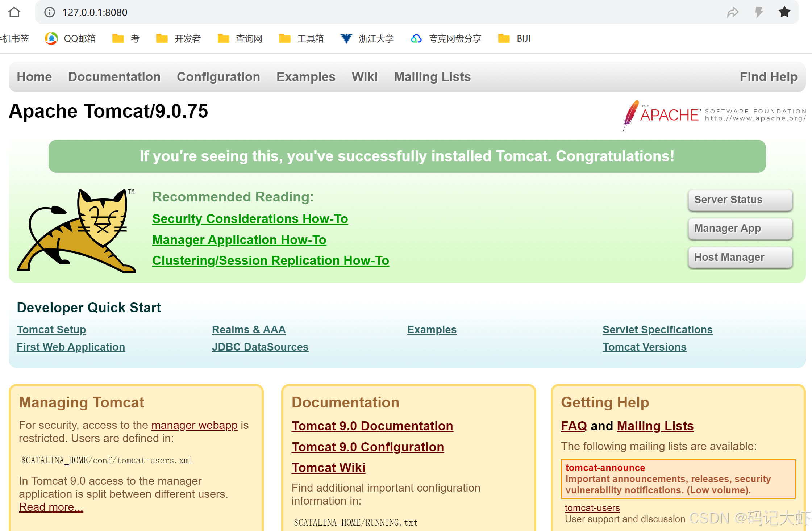Click the site info icon in address bar
The width and height of the screenshot is (812, 531).
(x=50, y=12)
